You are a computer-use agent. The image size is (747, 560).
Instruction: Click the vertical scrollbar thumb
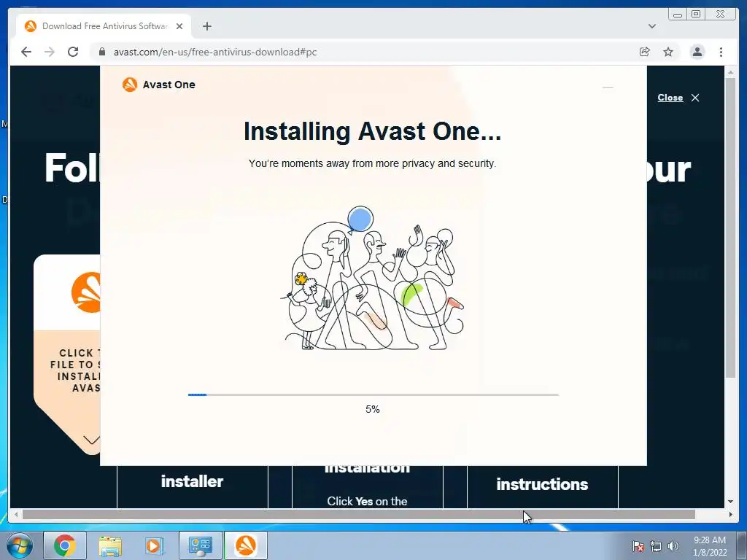coord(731,227)
